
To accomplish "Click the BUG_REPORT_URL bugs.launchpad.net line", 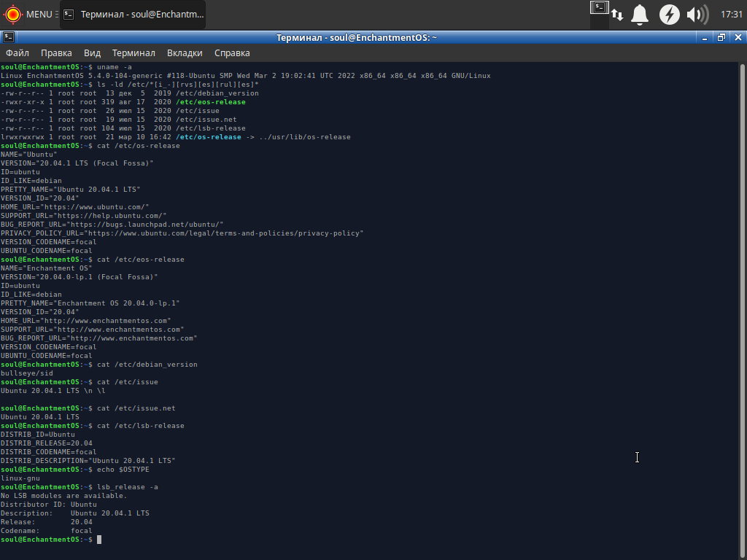I will [x=112, y=225].
